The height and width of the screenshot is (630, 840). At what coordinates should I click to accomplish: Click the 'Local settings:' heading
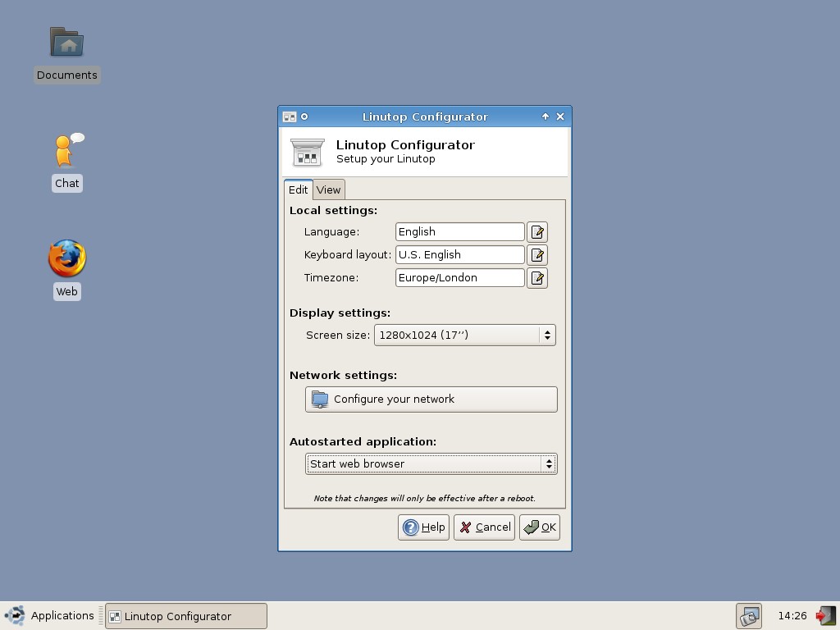(x=333, y=211)
